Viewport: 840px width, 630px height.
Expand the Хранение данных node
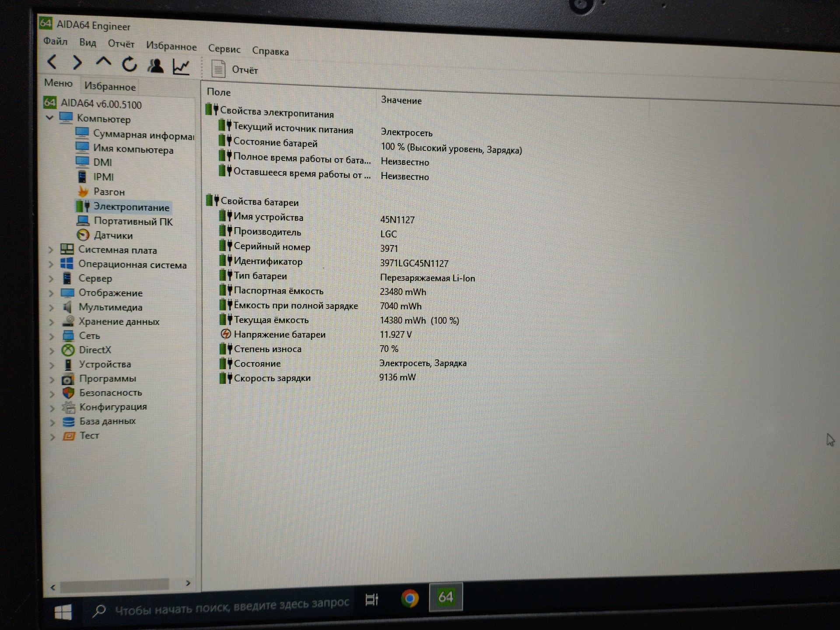tap(51, 322)
